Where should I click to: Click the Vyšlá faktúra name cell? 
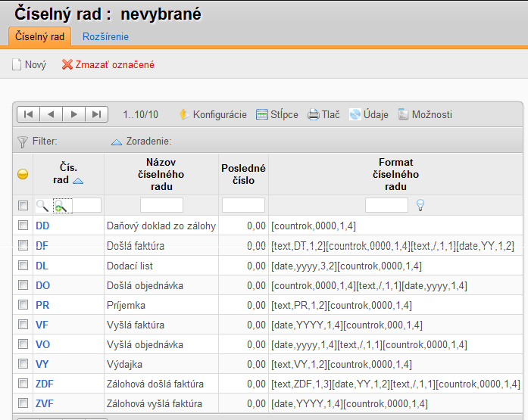point(161,325)
